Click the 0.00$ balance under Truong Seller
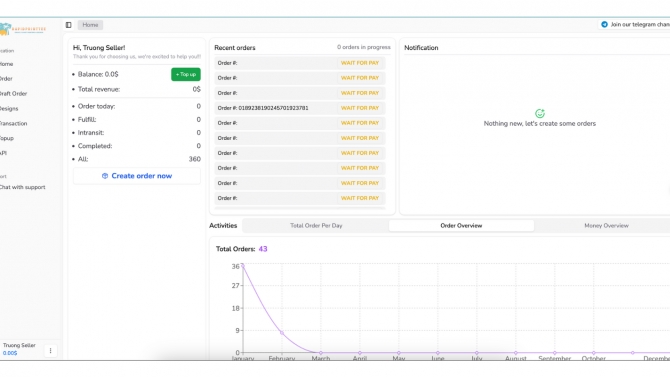 (x=10, y=353)
